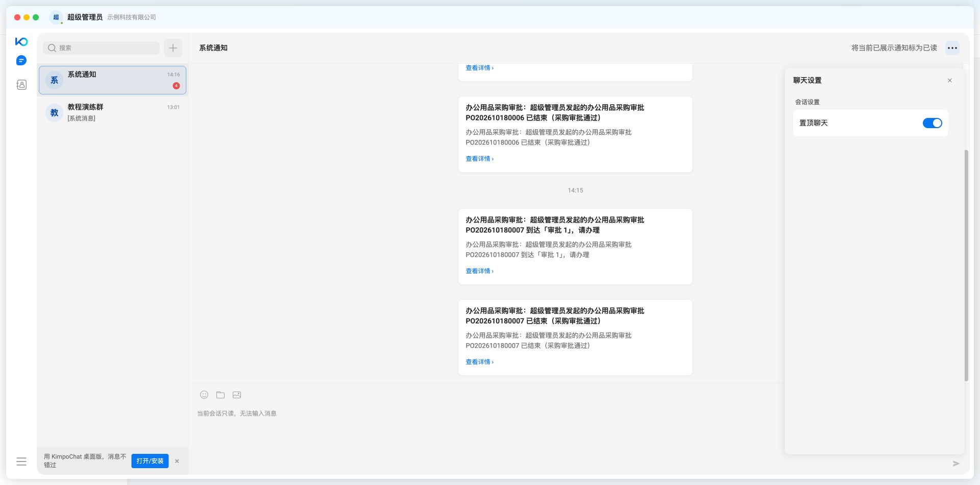Click the 系统通知 conversation avatar

tap(55, 80)
